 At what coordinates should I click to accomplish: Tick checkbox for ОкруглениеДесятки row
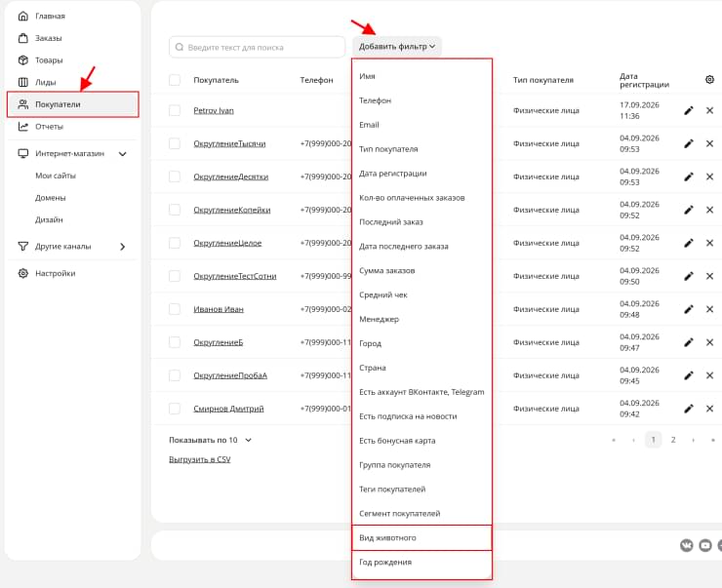point(175,176)
